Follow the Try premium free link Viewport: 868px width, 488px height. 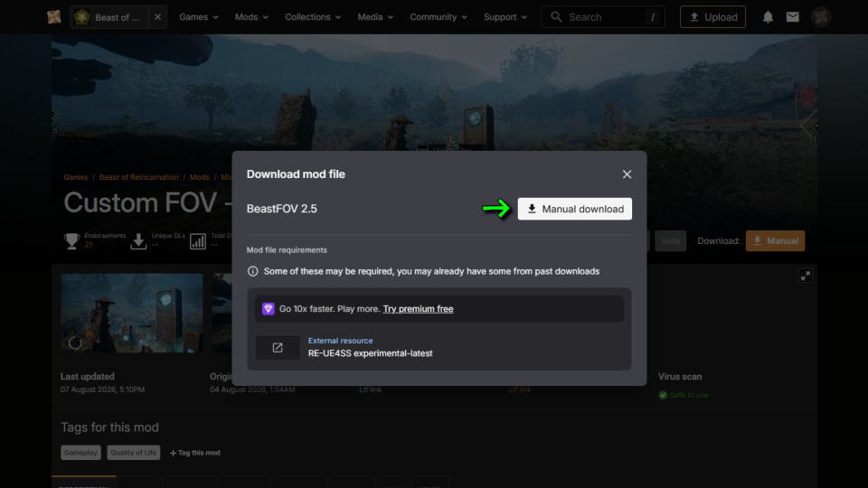click(x=418, y=309)
